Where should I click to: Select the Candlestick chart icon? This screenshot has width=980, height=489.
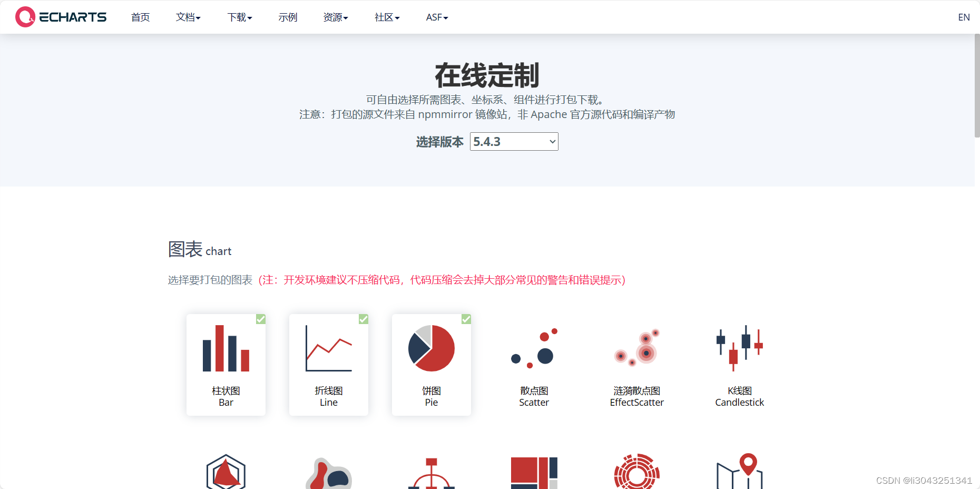coord(739,348)
